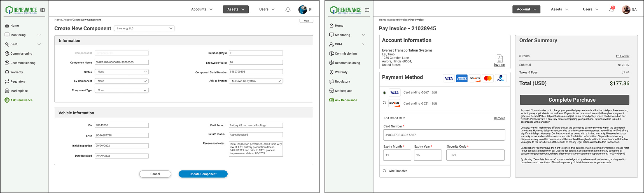Viewport: 644px width, 193px height.
Task: Open the Invoice PDF document icon
Action: coord(500,58)
